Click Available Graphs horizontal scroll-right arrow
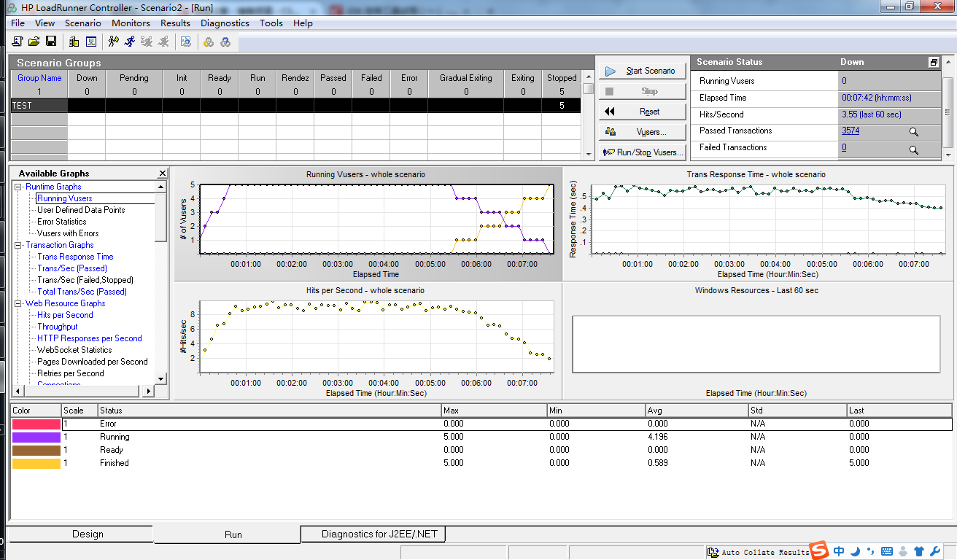 [x=149, y=392]
